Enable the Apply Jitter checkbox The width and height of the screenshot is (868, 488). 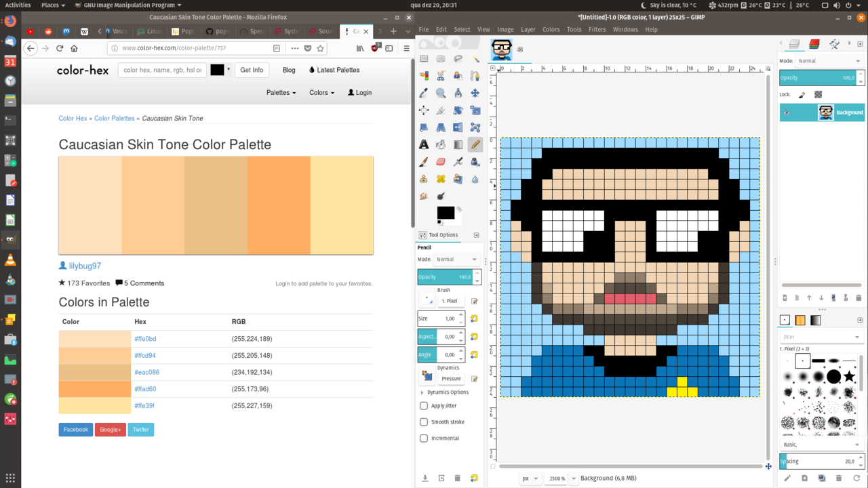coord(424,406)
